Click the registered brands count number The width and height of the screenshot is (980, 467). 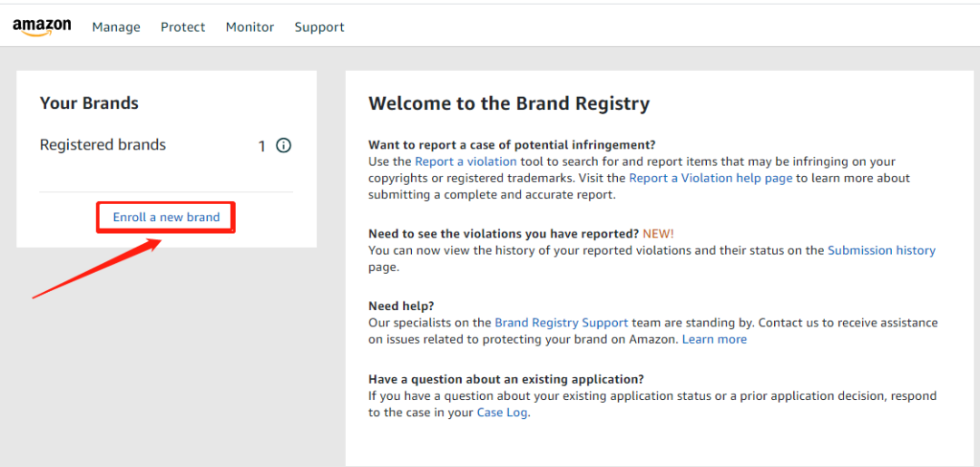coord(262,146)
